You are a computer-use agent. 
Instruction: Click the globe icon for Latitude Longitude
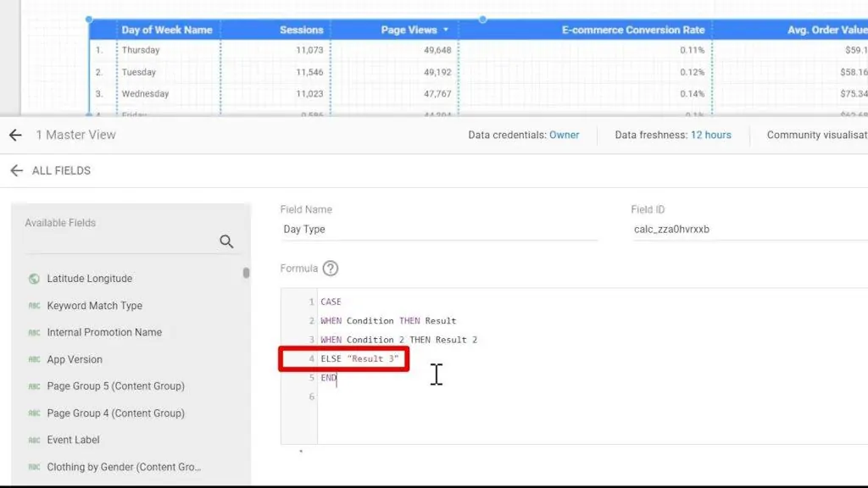pyautogui.click(x=34, y=279)
